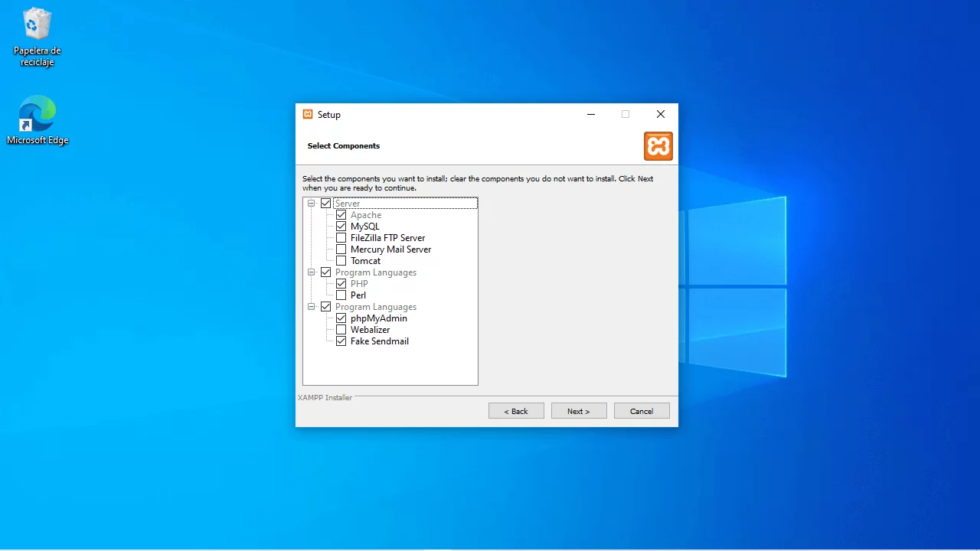Image resolution: width=980 pixels, height=551 pixels.
Task: Select the "phpMyAdmin" tree label
Action: pos(379,318)
